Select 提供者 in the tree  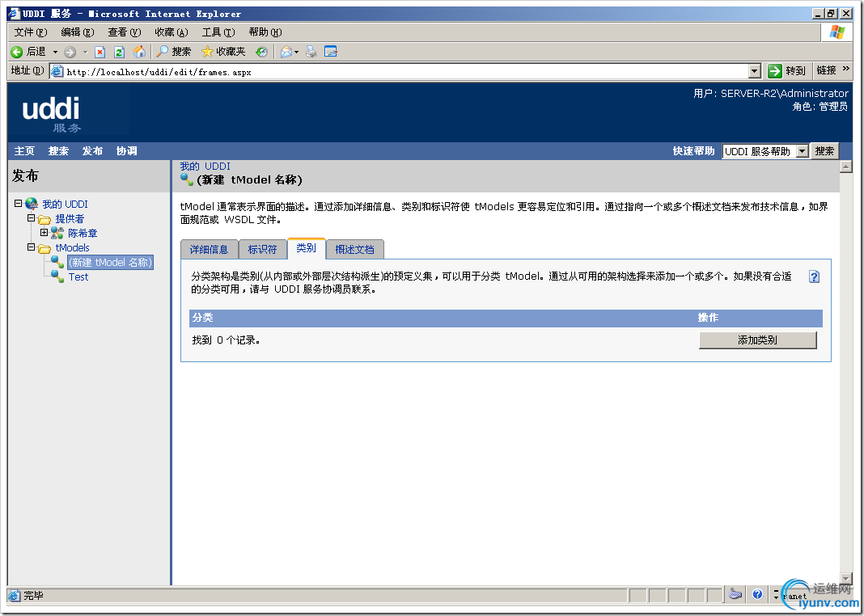70,218
